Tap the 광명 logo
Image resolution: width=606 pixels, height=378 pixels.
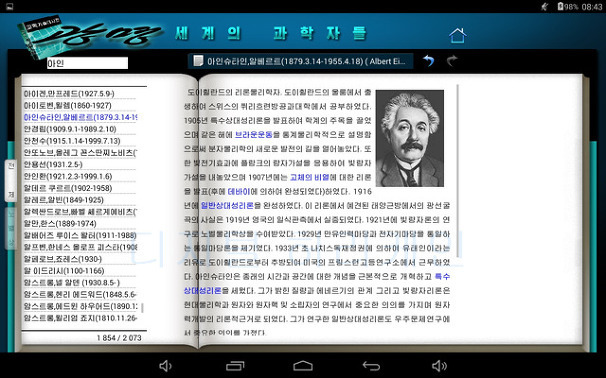[91, 38]
